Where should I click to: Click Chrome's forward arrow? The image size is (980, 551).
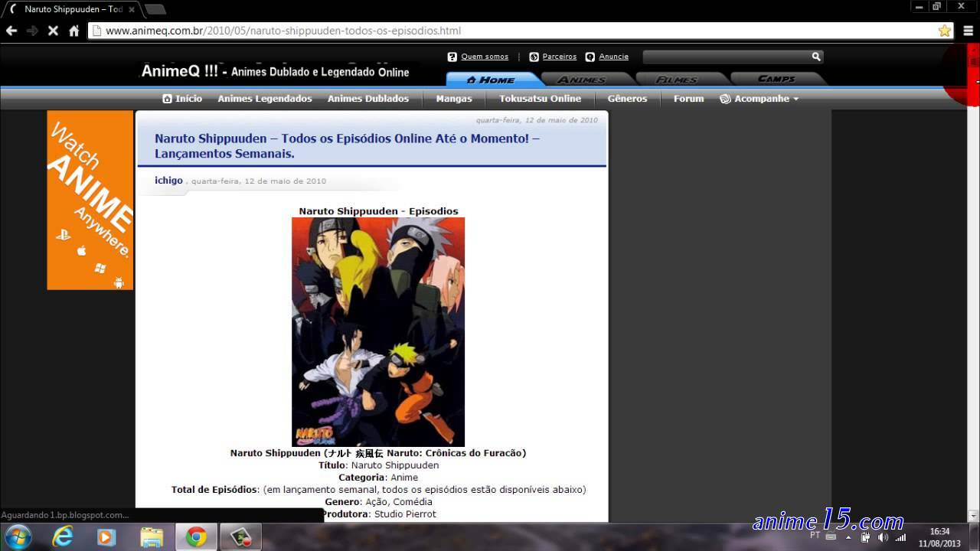point(32,31)
